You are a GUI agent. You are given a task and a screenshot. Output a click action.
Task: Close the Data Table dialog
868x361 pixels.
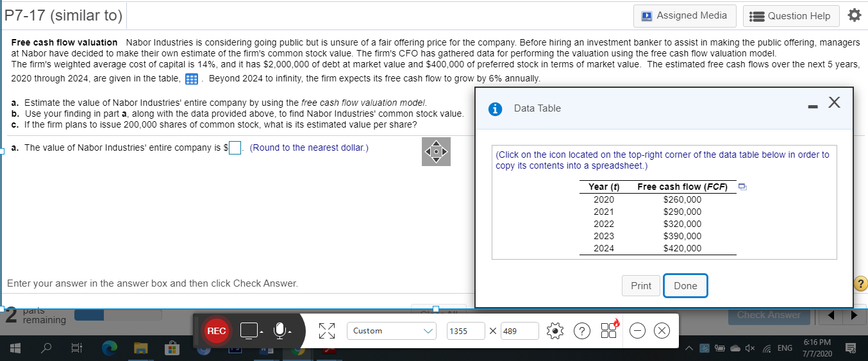(x=834, y=103)
